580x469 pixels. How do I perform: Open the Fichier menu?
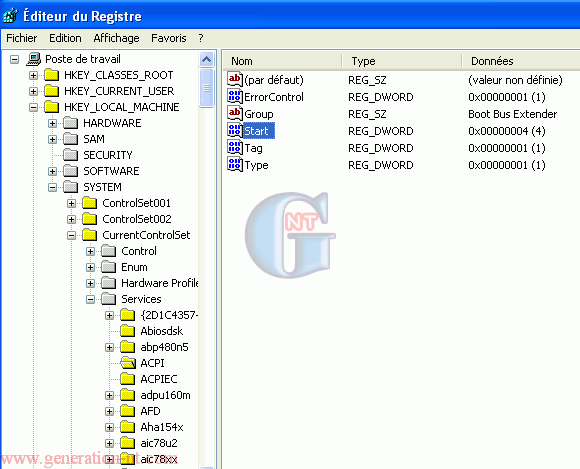click(21, 38)
